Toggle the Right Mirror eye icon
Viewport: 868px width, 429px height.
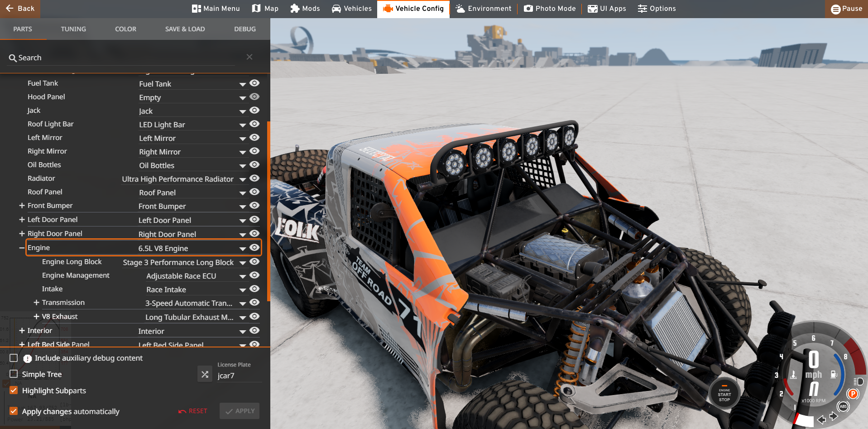(x=254, y=151)
